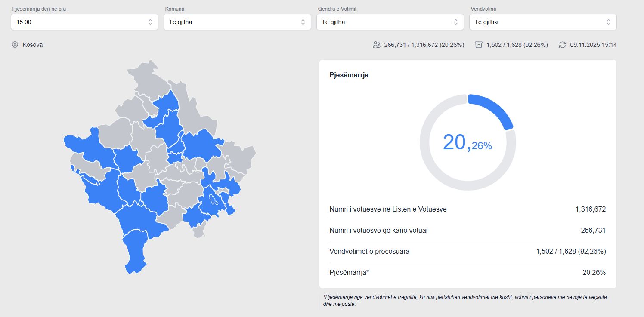Click the chevron arrows in the 15:00 dropdown

click(x=150, y=22)
